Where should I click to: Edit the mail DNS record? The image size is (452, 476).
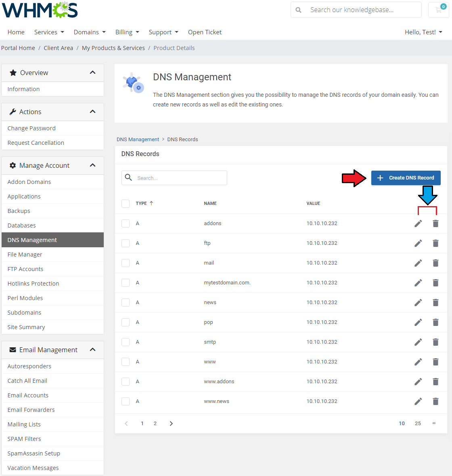point(418,263)
